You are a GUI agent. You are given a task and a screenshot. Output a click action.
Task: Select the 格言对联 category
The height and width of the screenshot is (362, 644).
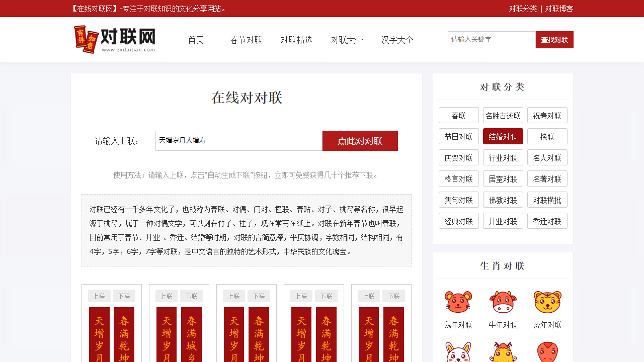point(459,178)
